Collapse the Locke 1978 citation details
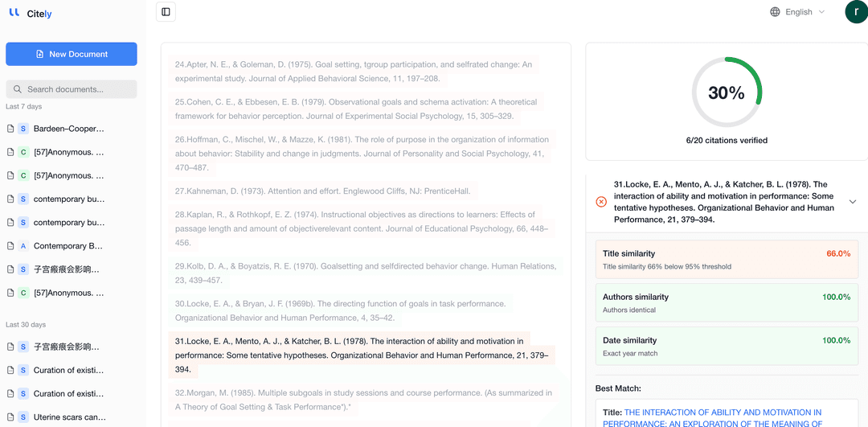This screenshot has width=868, height=427. 853,202
